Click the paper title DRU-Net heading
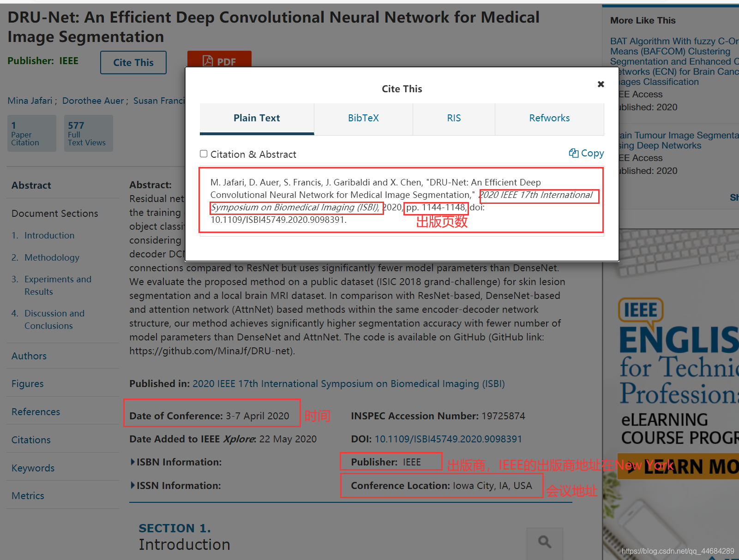 (x=273, y=27)
